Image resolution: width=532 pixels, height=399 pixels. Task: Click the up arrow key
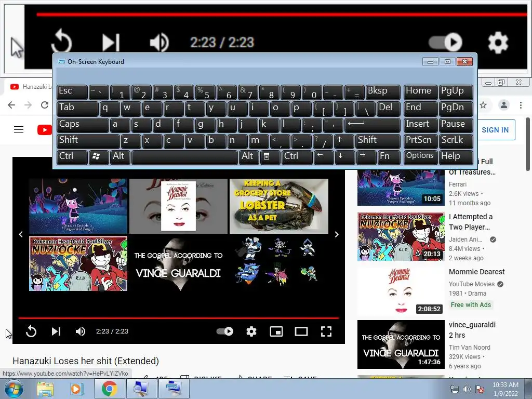click(x=344, y=140)
